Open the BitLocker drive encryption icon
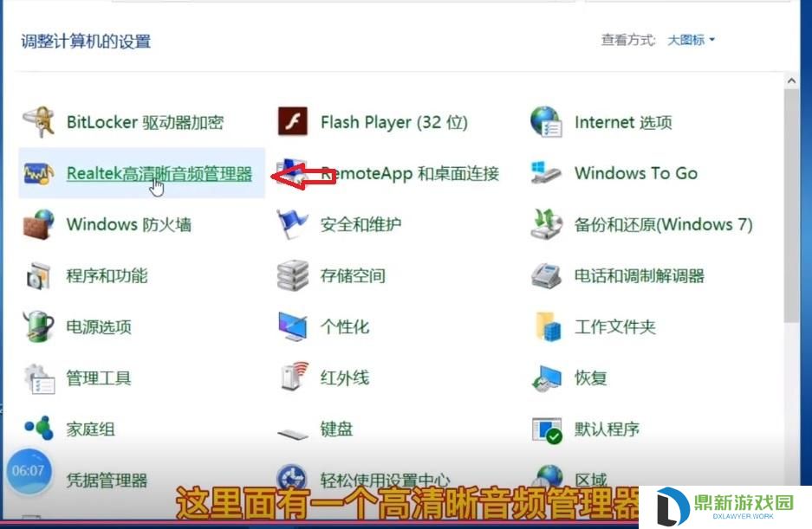Viewport: 812px width, 529px height. tap(39, 122)
